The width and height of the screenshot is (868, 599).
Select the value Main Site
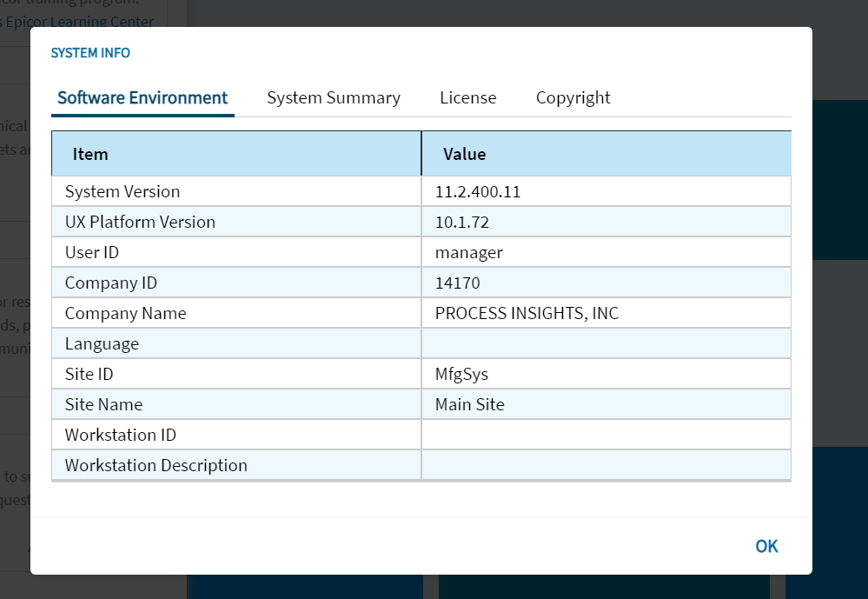point(469,404)
